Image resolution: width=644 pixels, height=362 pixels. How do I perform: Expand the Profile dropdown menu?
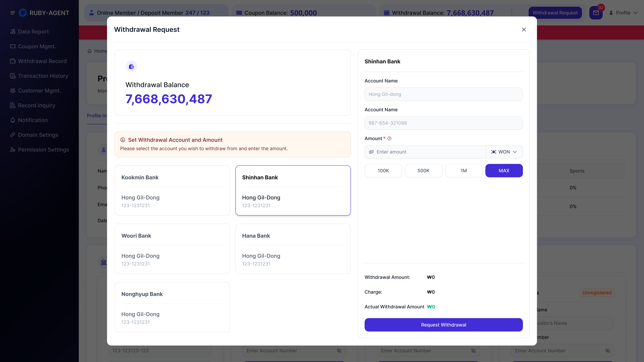tap(624, 13)
